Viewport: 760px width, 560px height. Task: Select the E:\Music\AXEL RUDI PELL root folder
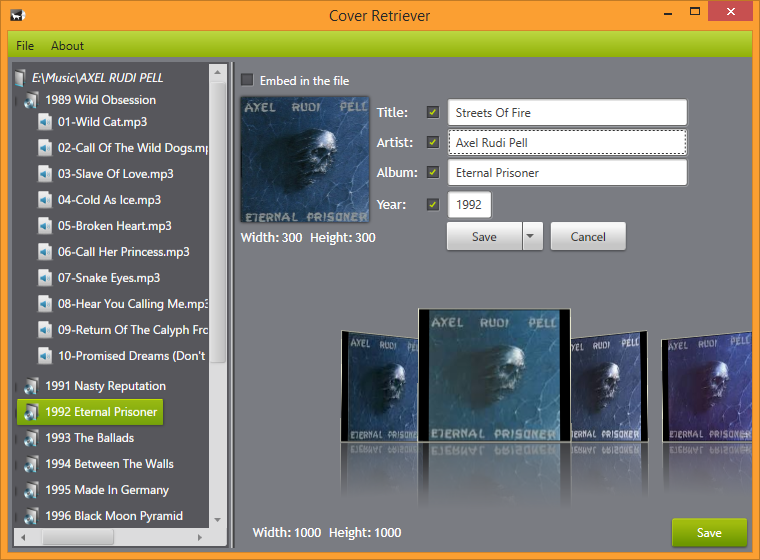97,78
